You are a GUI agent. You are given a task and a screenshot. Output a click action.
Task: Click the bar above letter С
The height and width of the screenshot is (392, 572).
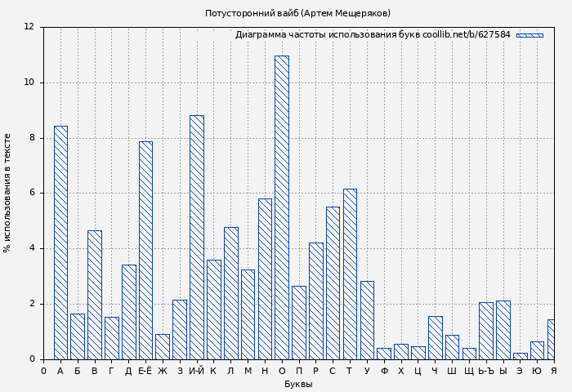[x=333, y=283]
